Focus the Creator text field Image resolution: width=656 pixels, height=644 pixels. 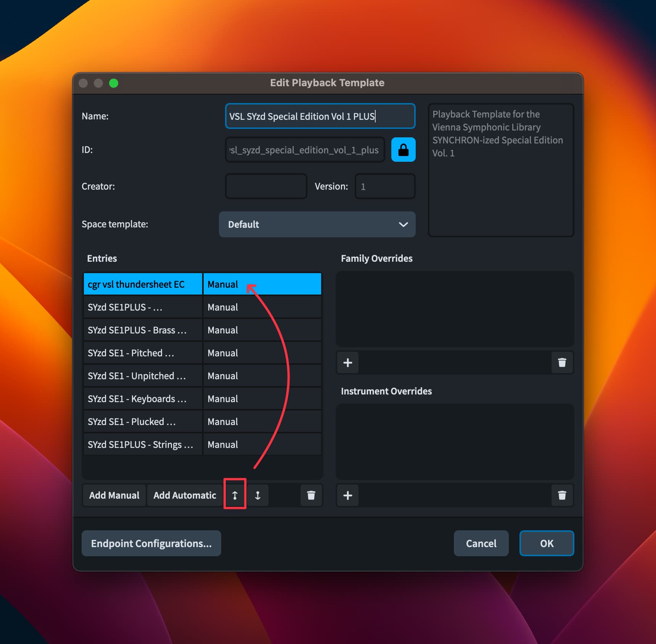266,186
